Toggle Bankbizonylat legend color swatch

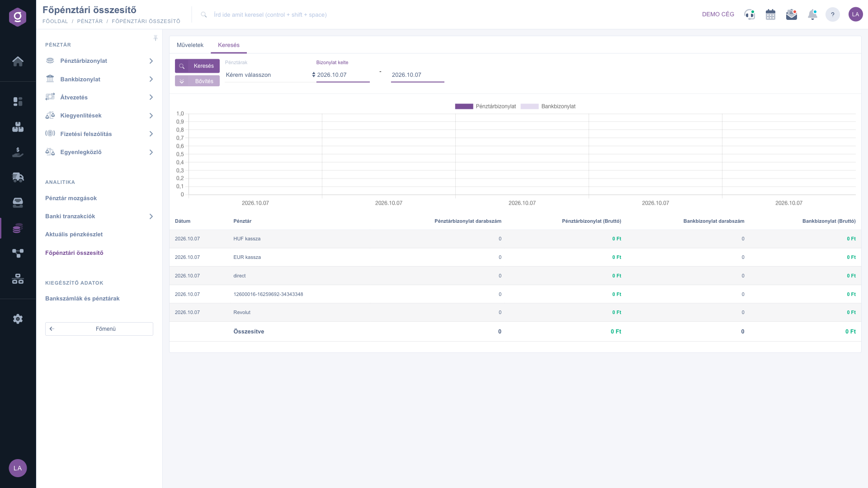point(529,107)
